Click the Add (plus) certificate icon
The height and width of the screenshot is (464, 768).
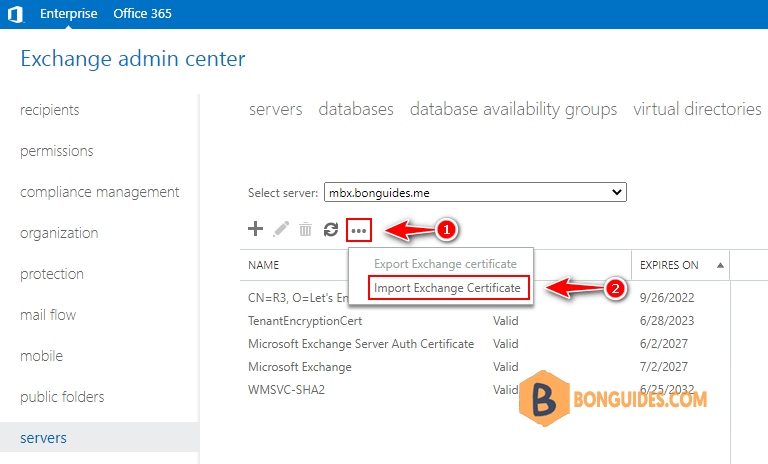coord(255,230)
